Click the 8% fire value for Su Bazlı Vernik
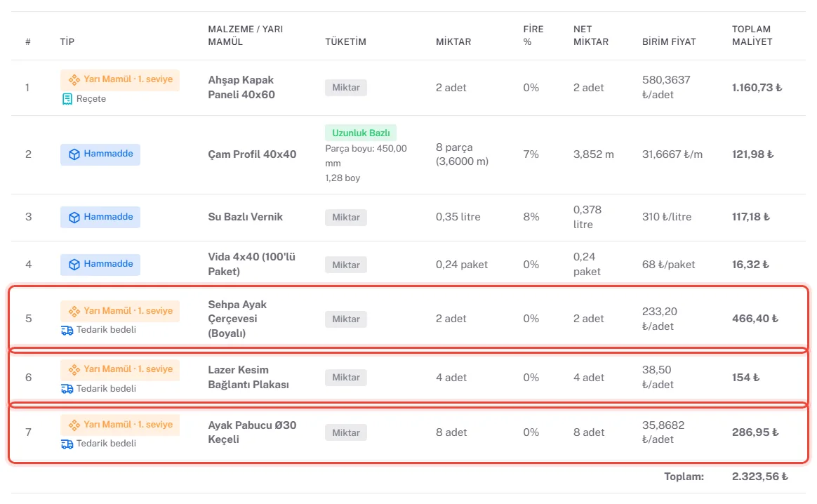Screen dimensions: 817x504 point(531,217)
